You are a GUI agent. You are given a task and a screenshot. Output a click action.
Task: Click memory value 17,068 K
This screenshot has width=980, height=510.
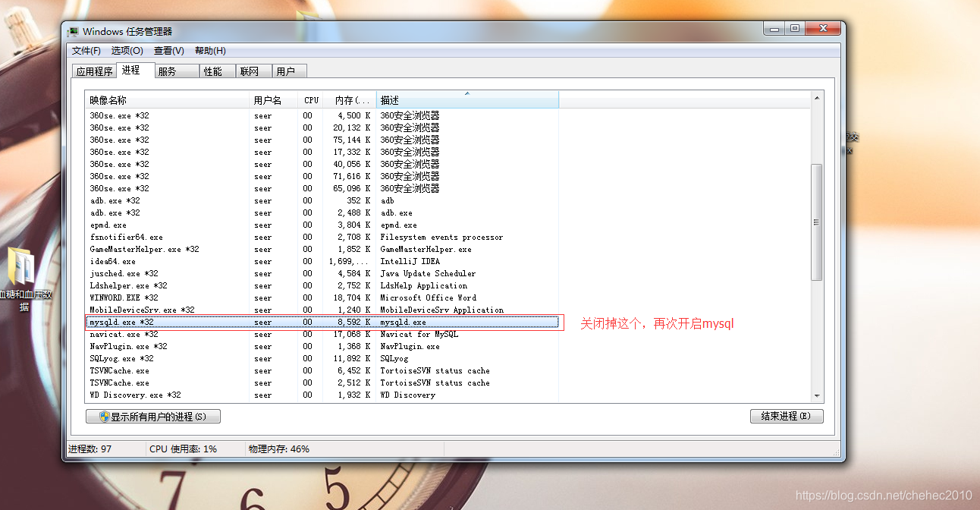353,334
